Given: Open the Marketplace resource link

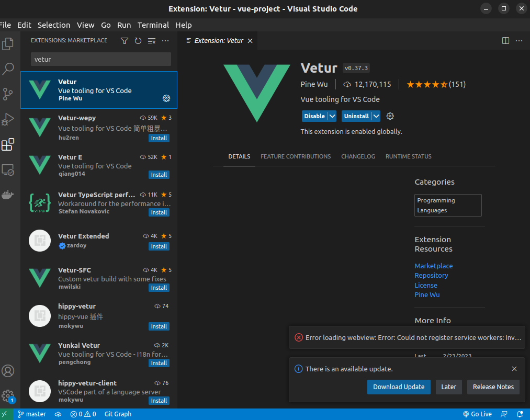Looking at the screenshot, I should [x=434, y=266].
